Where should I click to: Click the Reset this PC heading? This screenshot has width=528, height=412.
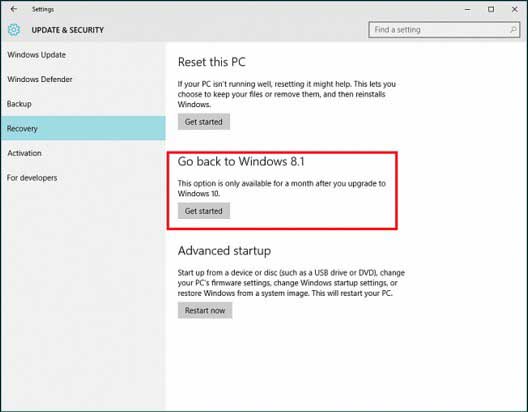(211, 62)
